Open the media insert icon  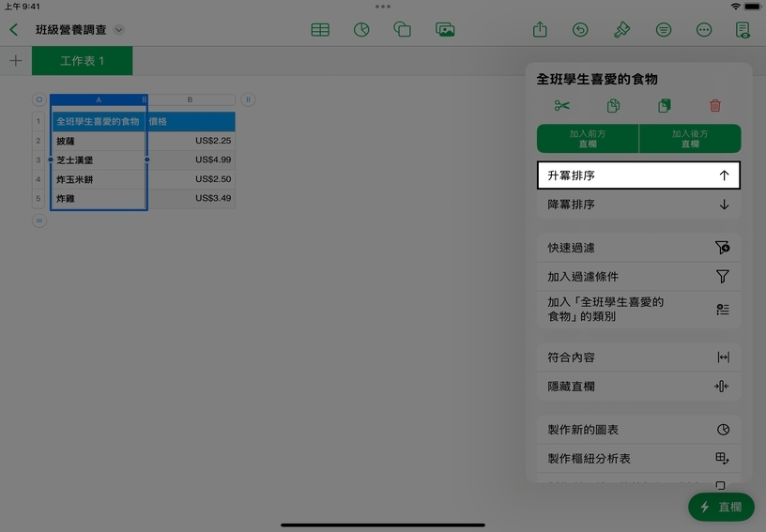click(445, 30)
